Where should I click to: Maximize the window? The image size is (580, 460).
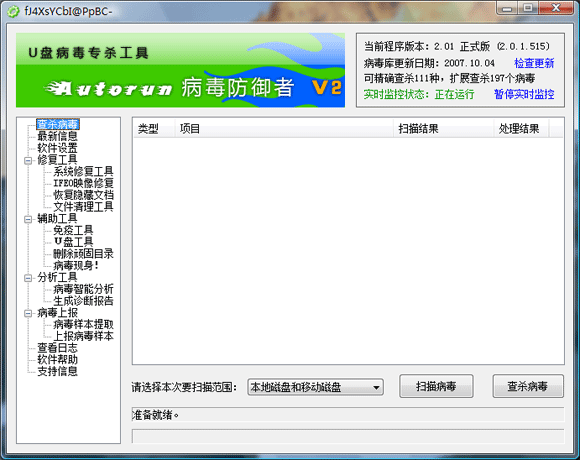coord(528,8)
